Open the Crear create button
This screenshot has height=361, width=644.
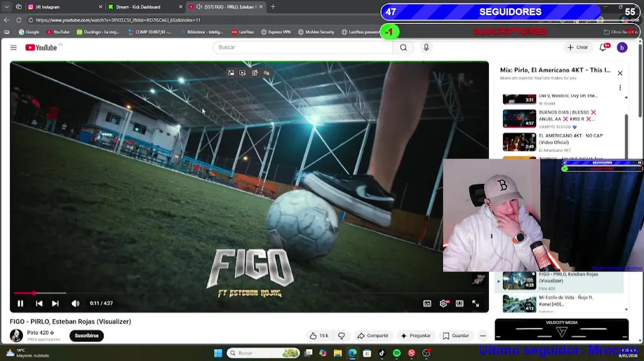(x=578, y=47)
